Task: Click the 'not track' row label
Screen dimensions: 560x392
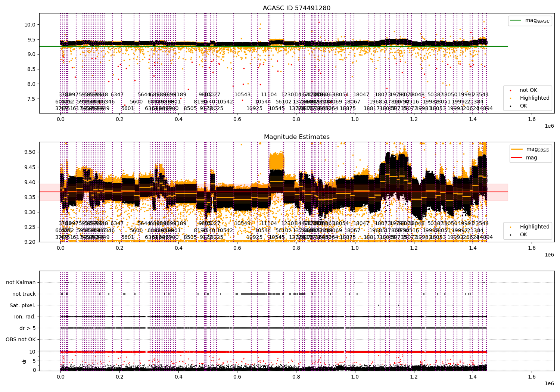Action: 24,294
